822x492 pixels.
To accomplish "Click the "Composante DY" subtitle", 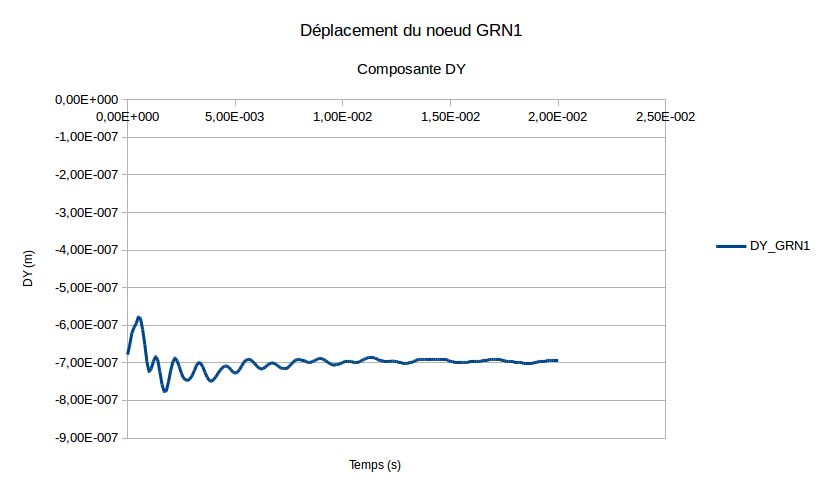I will pyautogui.click(x=411, y=70).
